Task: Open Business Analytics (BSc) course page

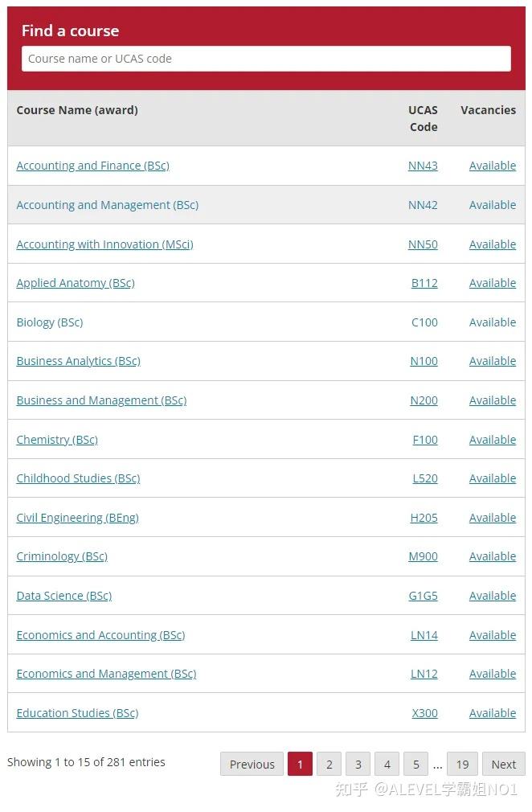Action: pyautogui.click(x=78, y=361)
